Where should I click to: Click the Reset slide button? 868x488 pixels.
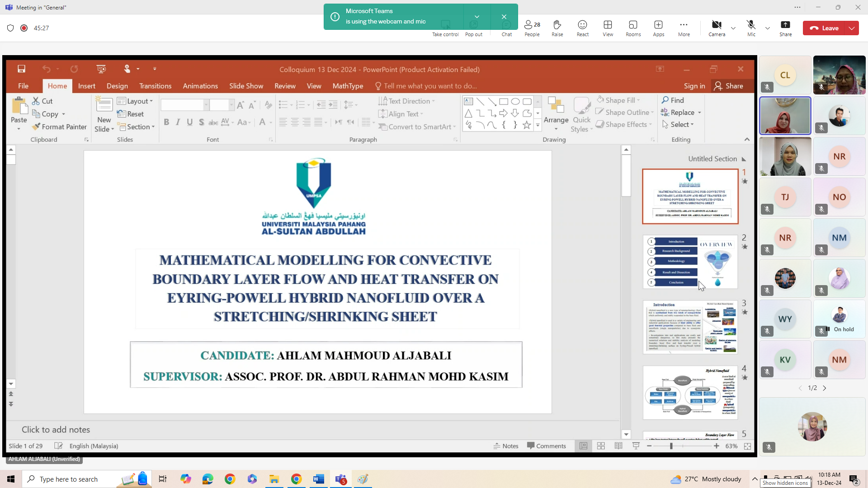coord(130,114)
